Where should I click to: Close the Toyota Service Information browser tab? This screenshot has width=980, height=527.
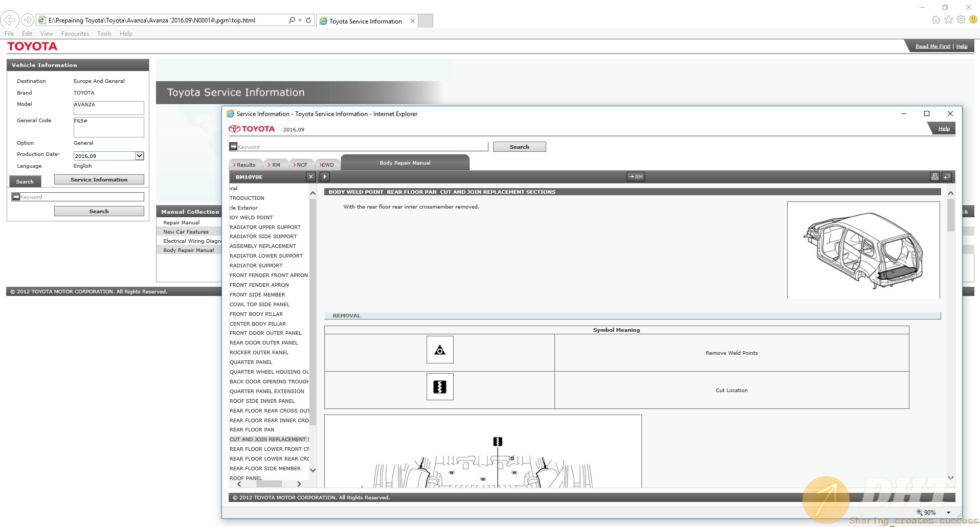tap(413, 21)
